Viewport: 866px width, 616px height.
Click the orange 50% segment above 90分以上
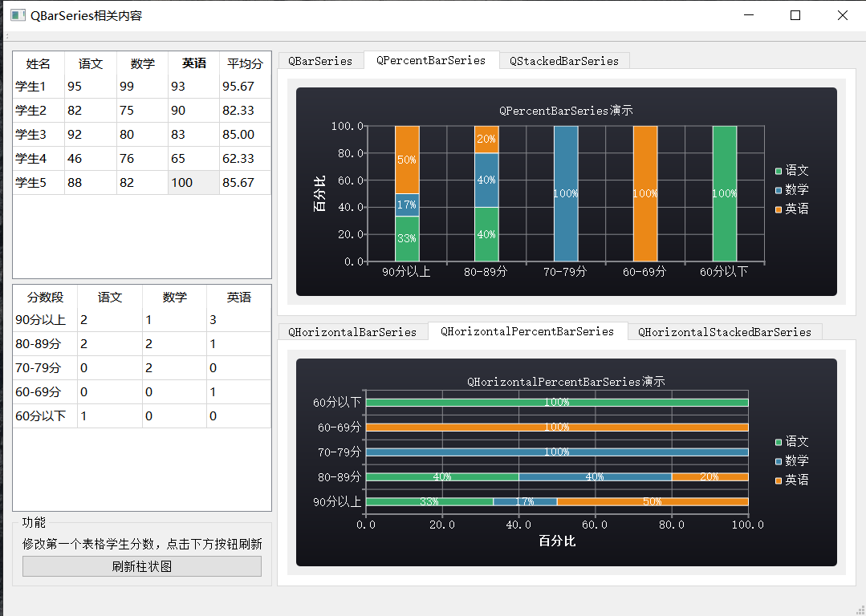[x=406, y=160]
